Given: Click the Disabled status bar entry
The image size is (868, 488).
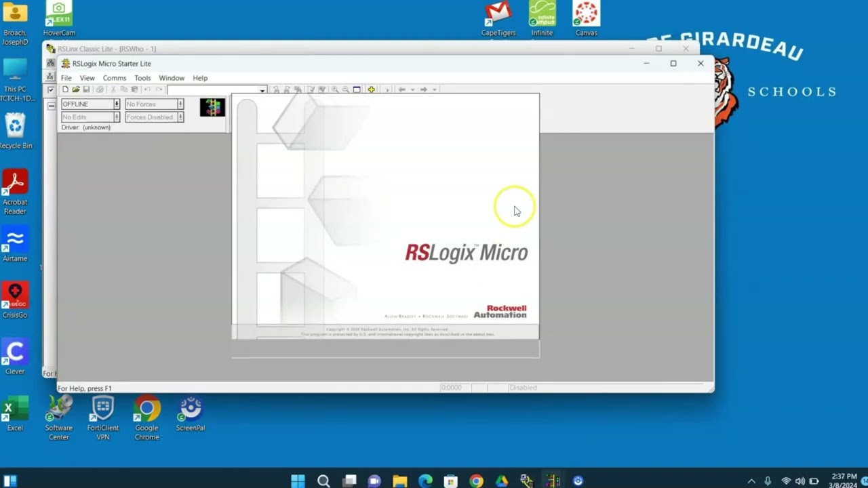Looking at the screenshot, I should [524, 388].
